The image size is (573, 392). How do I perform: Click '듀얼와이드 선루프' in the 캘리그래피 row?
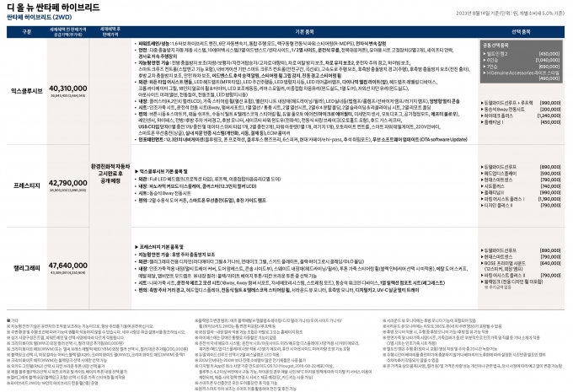(x=499, y=250)
